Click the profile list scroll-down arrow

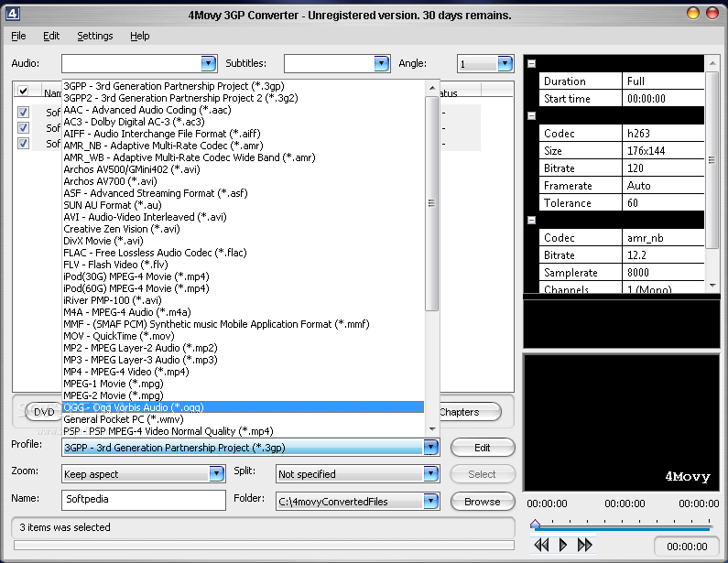(432, 429)
